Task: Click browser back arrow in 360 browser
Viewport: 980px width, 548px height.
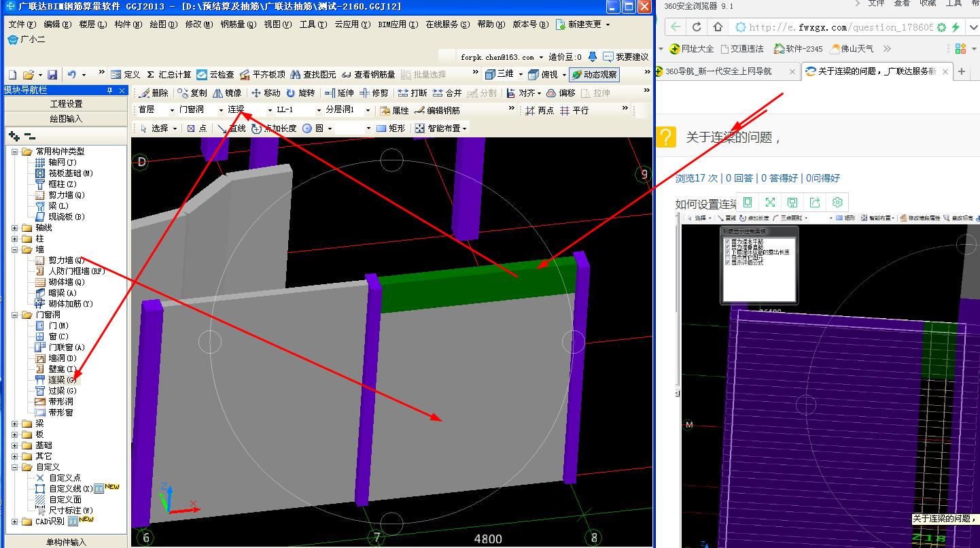Action: (x=676, y=27)
